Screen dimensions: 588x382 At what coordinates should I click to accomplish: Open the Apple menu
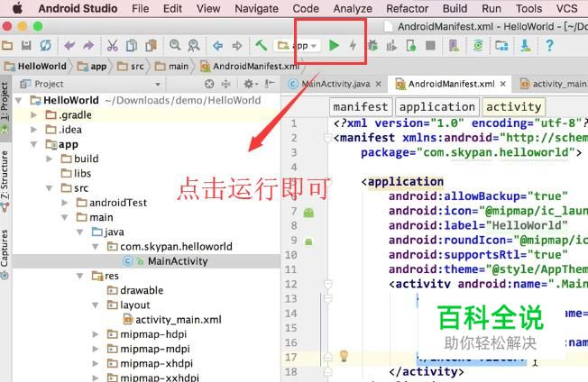tap(17, 8)
